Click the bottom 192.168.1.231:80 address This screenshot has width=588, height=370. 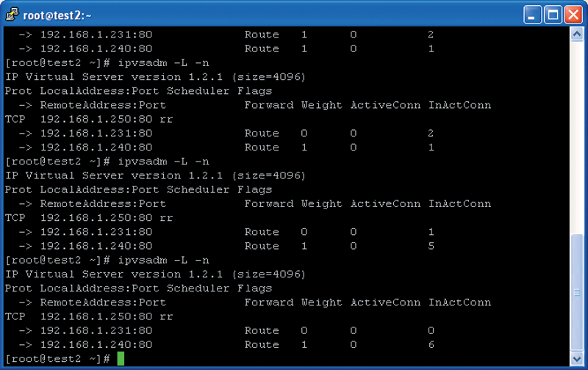pos(96,330)
